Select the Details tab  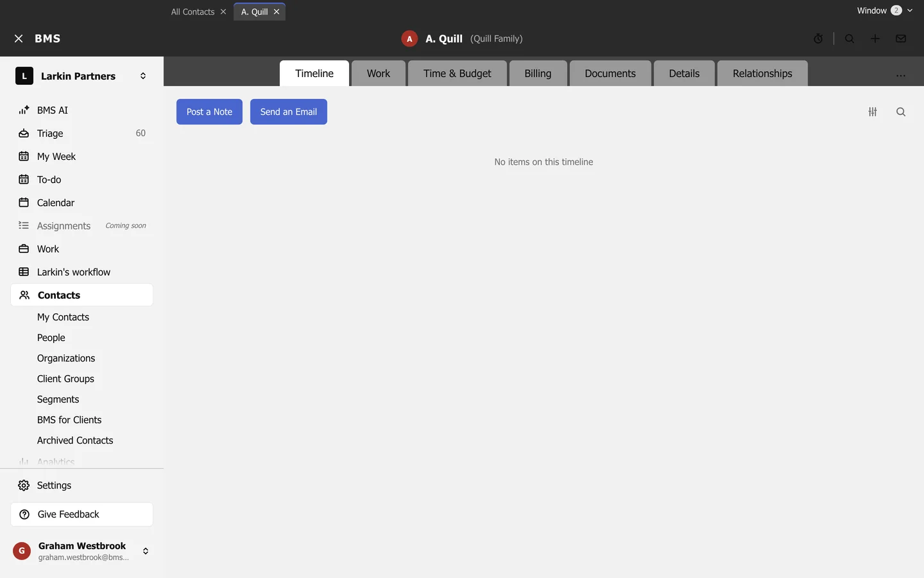point(684,73)
